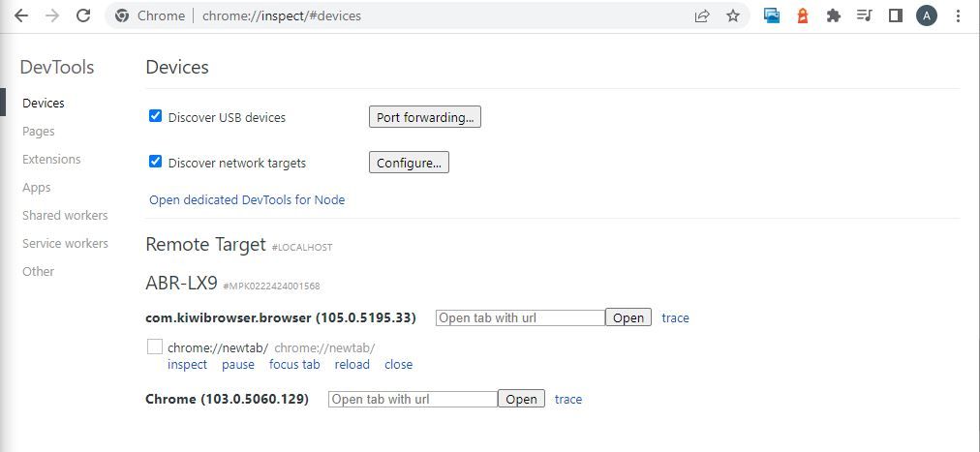Click trace link next to Chrome (103.0.5060.129)

568,399
